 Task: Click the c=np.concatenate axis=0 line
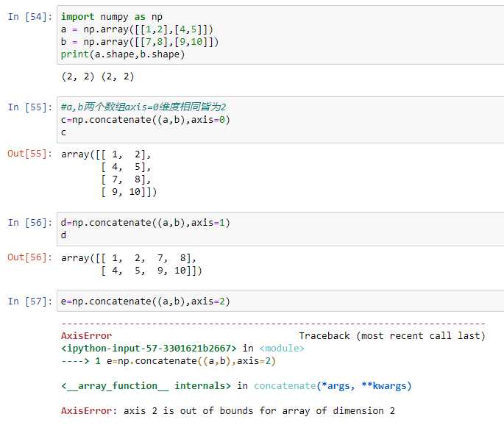tap(145, 120)
